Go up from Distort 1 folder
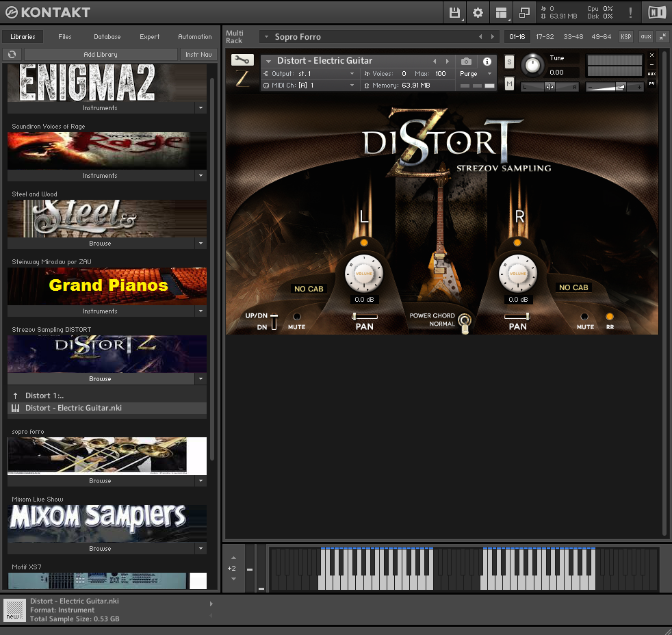Screen dimensions: 672x635 click(16, 396)
